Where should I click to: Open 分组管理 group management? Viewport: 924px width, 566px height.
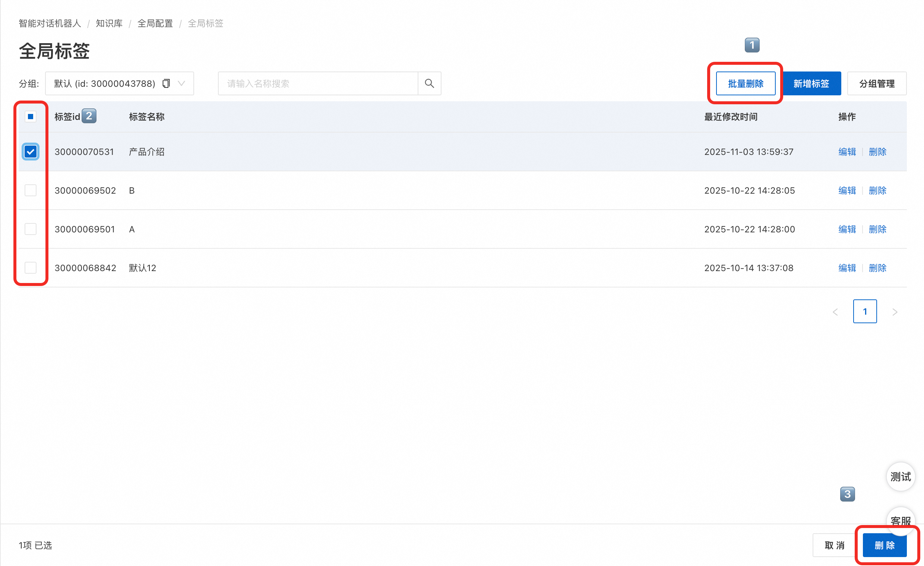click(876, 83)
